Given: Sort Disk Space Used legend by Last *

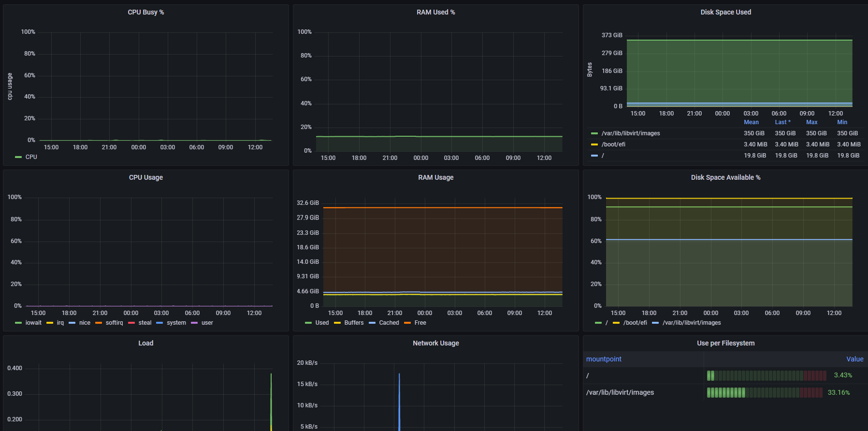Looking at the screenshot, I should pos(783,122).
